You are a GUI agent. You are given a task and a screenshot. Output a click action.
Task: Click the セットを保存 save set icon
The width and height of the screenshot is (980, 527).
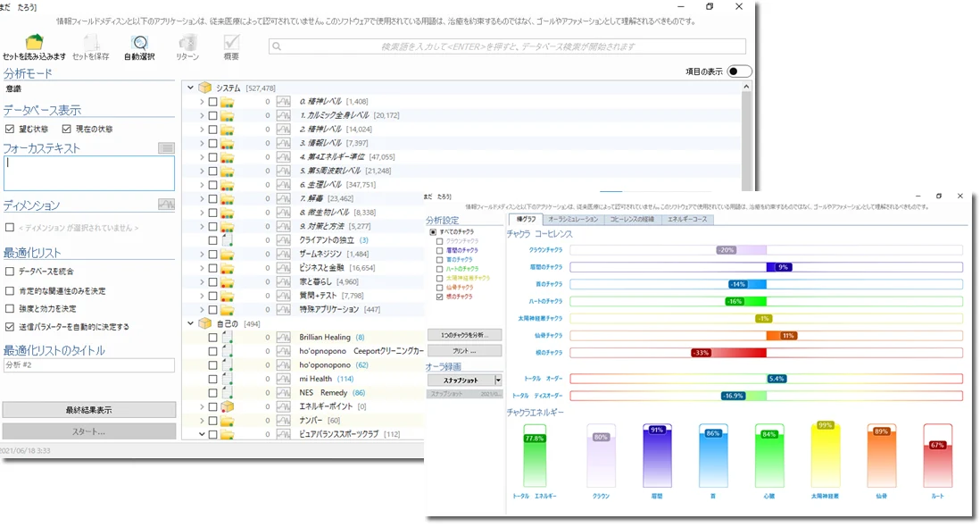(91, 42)
